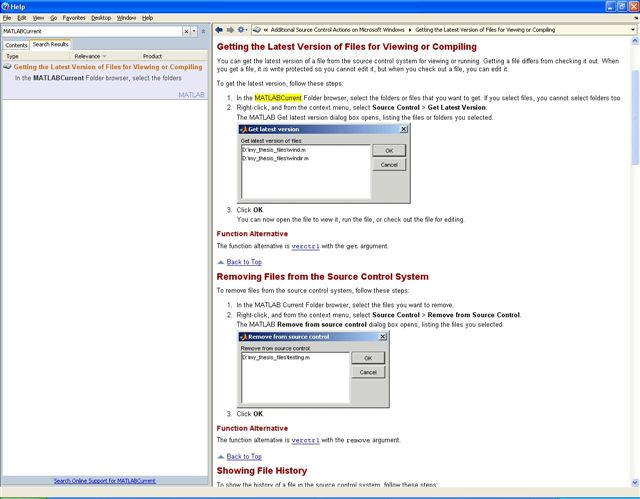
Task: Open the Favorites menu
Action: (73, 18)
